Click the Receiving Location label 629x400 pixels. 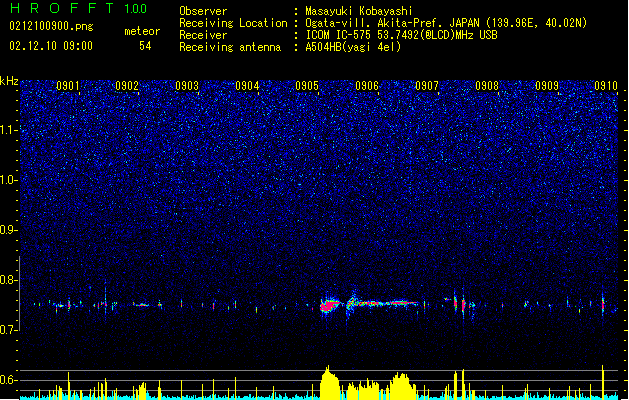[233, 23]
